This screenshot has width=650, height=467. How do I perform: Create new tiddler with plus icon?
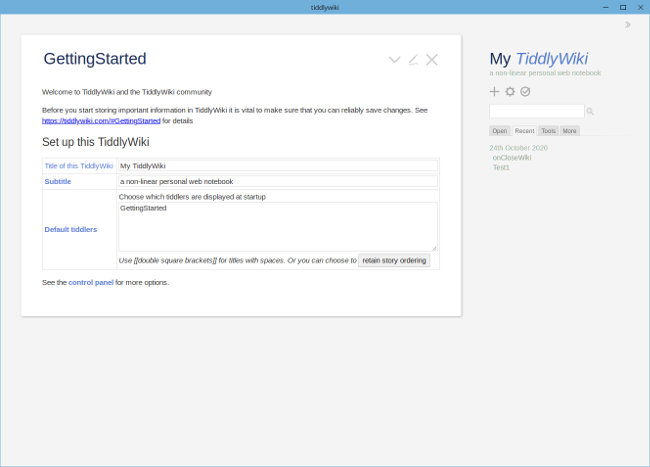(x=494, y=92)
